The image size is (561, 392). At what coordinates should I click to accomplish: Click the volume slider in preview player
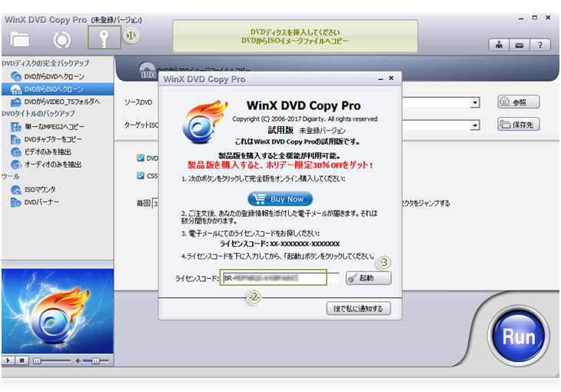[95, 360]
